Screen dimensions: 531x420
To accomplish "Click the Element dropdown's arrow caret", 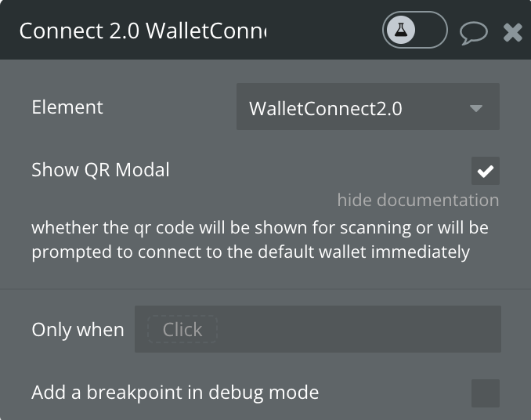I will point(476,108).
